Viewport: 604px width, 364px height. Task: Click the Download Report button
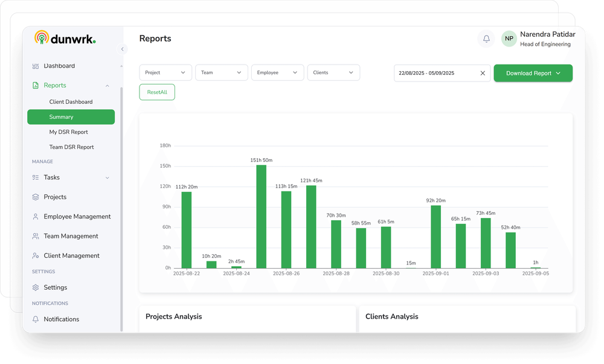tap(533, 73)
